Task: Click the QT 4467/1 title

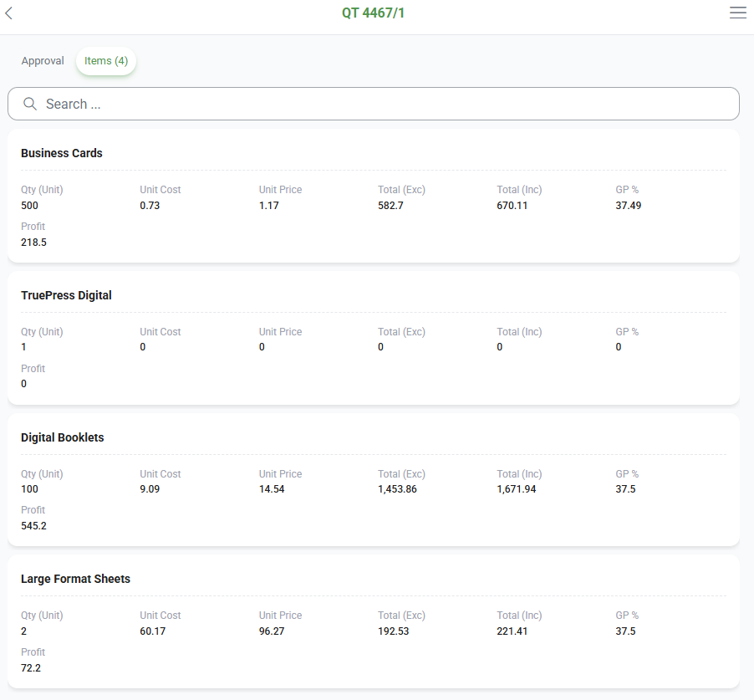Action: click(373, 13)
